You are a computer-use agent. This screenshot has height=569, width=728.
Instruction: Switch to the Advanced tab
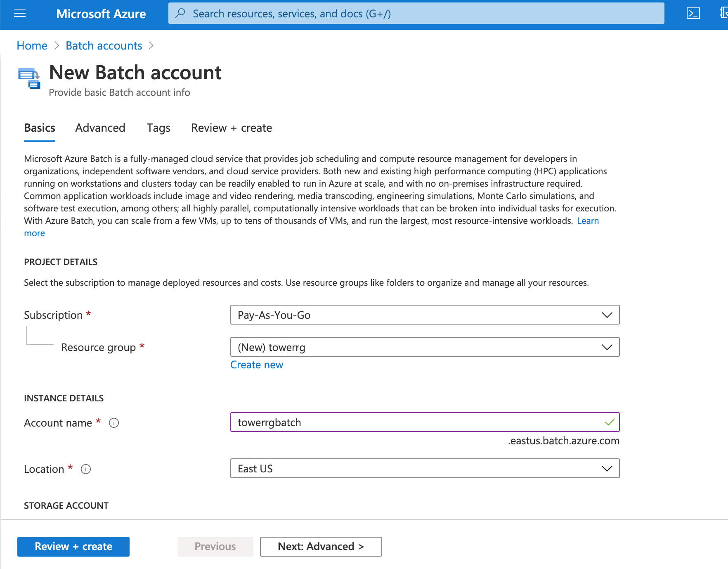(x=100, y=128)
